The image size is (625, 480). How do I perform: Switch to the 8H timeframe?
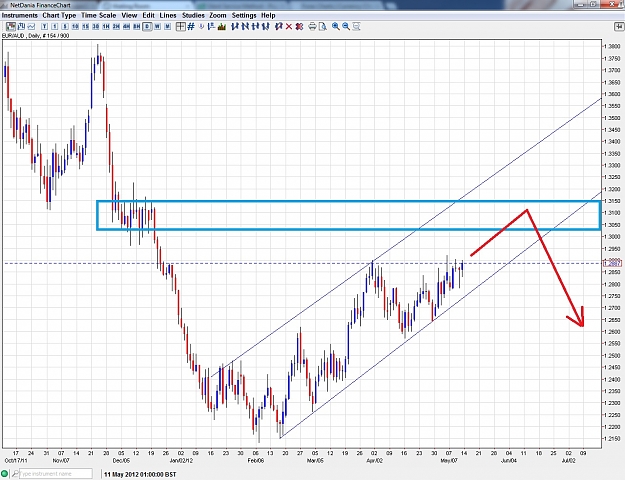pyautogui.click(x=137, y=26)
